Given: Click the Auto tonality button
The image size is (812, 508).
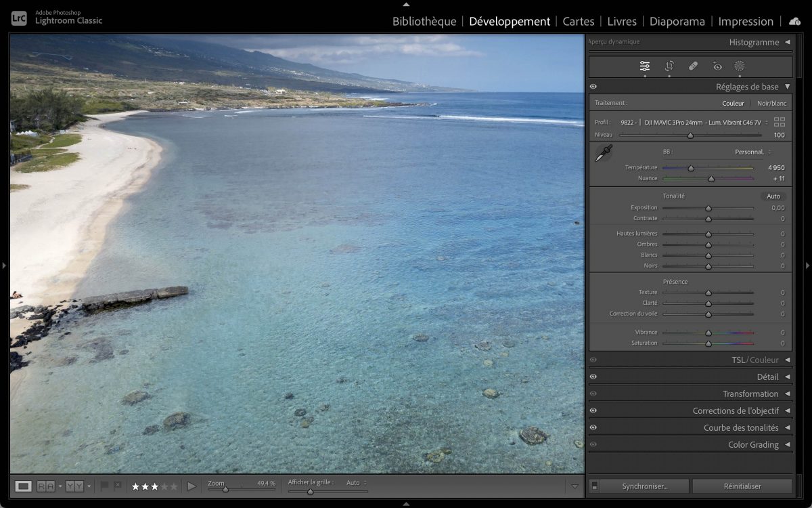Looking at the screenshot, I should (x=773, y=196).
